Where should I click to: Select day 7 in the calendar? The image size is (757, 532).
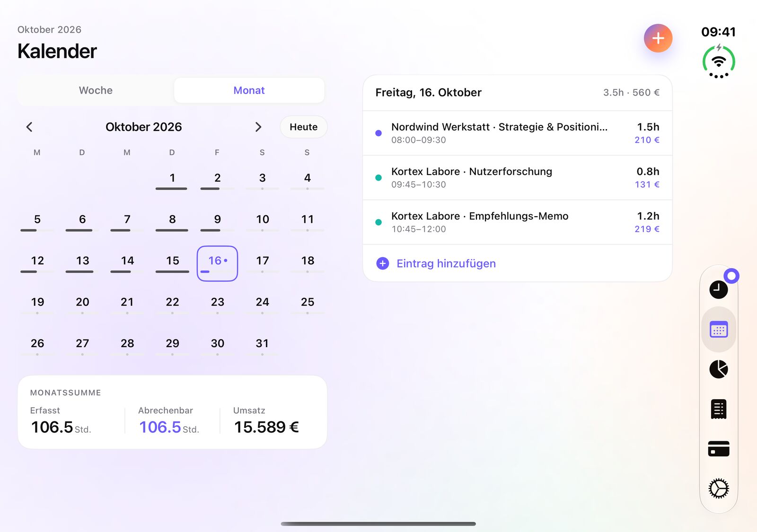coord(127,221)
